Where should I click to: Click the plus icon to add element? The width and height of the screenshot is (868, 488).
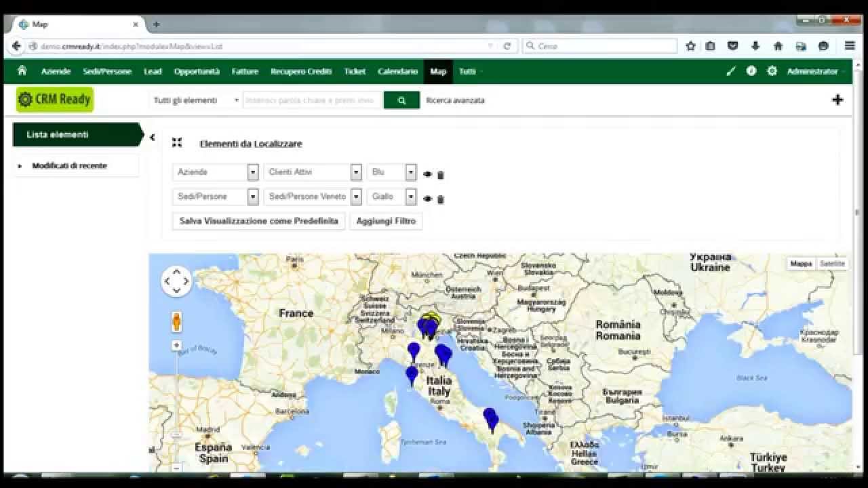pyautogui.click(x=837, y=100)
